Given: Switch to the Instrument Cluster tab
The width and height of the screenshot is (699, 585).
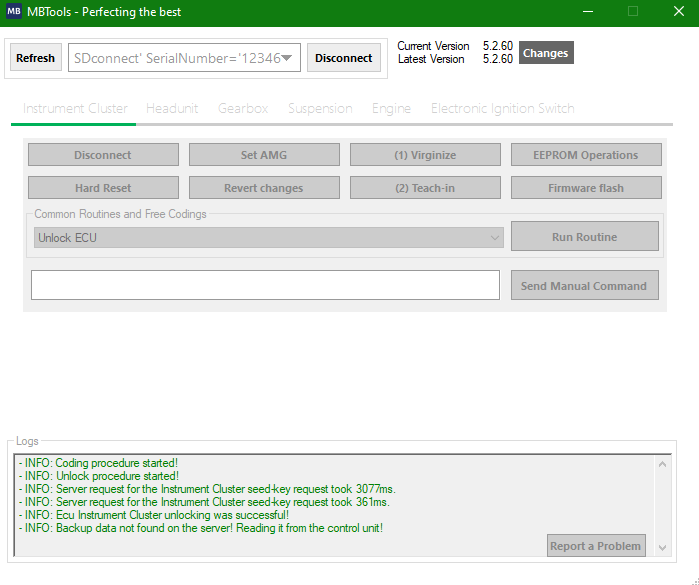Looking at the screenshot, I should (x=75, y=108).
